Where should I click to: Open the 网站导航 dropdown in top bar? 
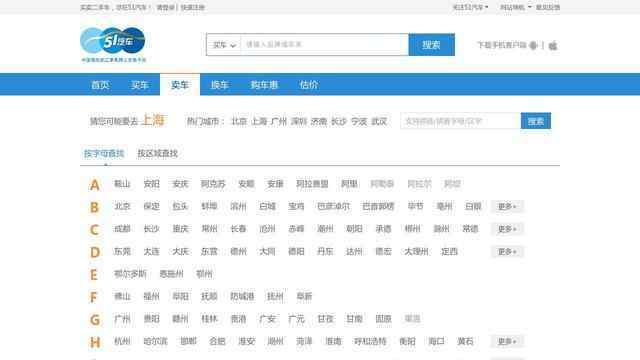(516, 7)
